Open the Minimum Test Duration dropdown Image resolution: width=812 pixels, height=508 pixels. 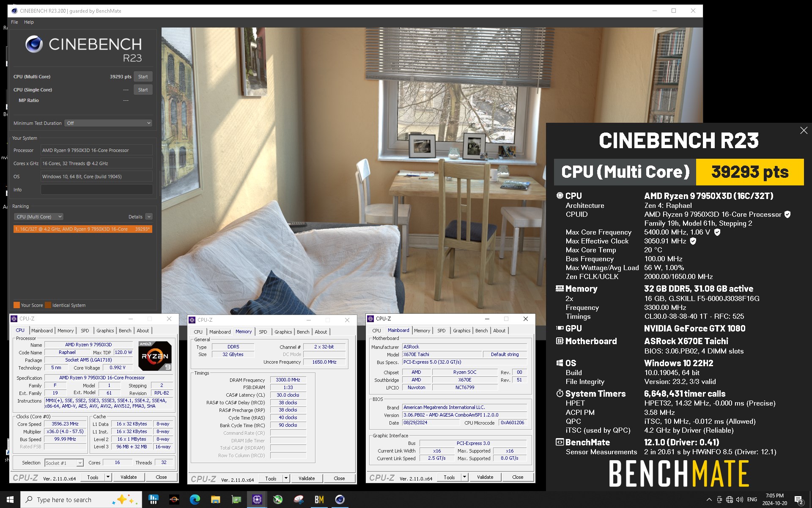coord(108,123)
